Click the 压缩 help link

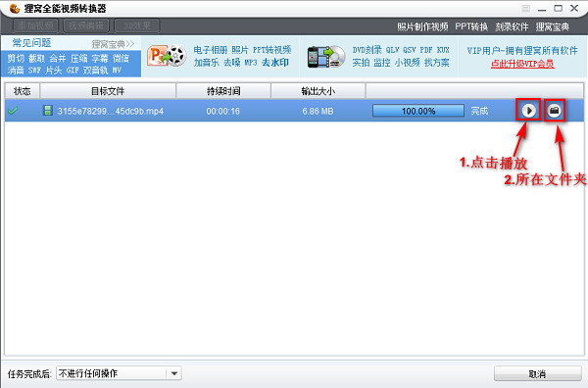coord(78,59)
